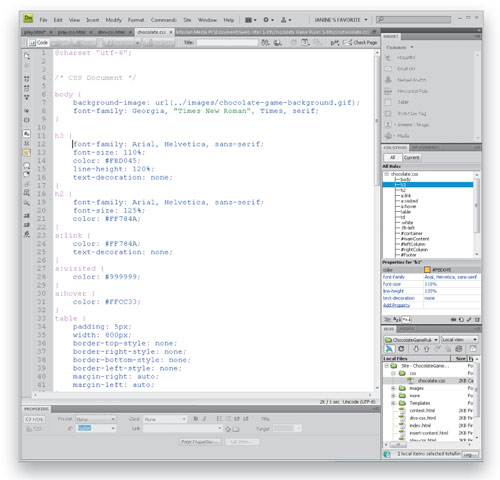Click the Log button in Files panel
This screenshot has width=500, height=480.
(x=470, y=455)
